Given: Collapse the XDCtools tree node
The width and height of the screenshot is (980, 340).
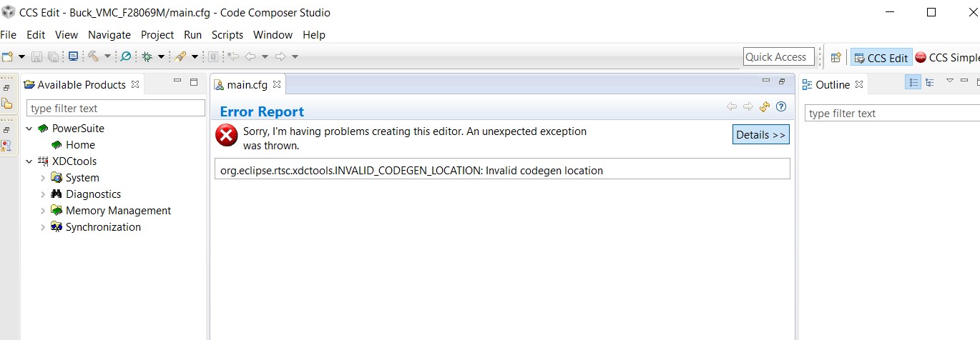Looking at the screenshot, I should (x=29, y=161).
